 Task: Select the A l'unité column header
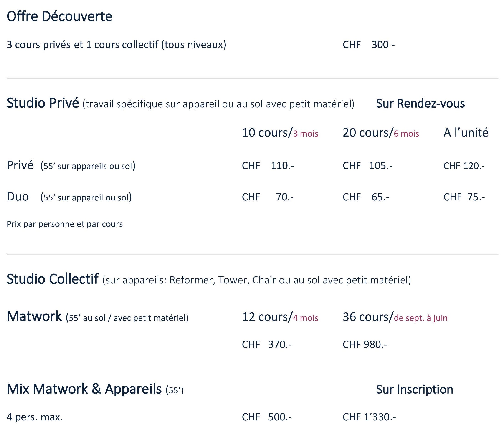[466, 133]
